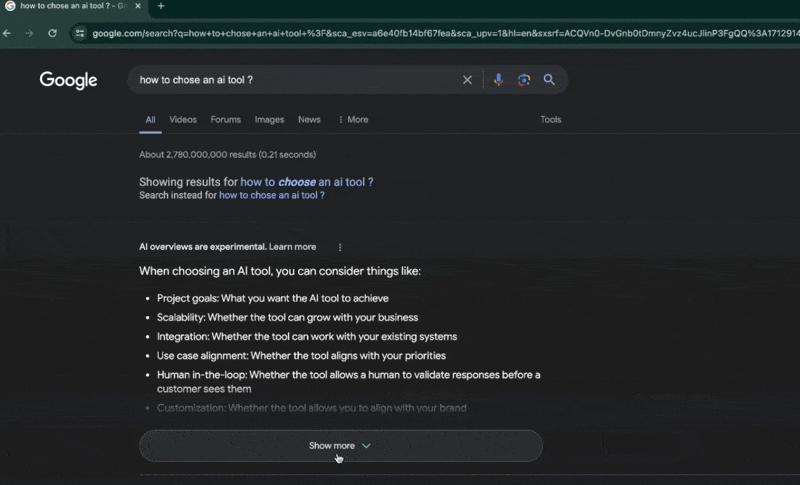Open site info icon in address bar
The height and width of the screenshot is (485, 800).
click(80, 34)
